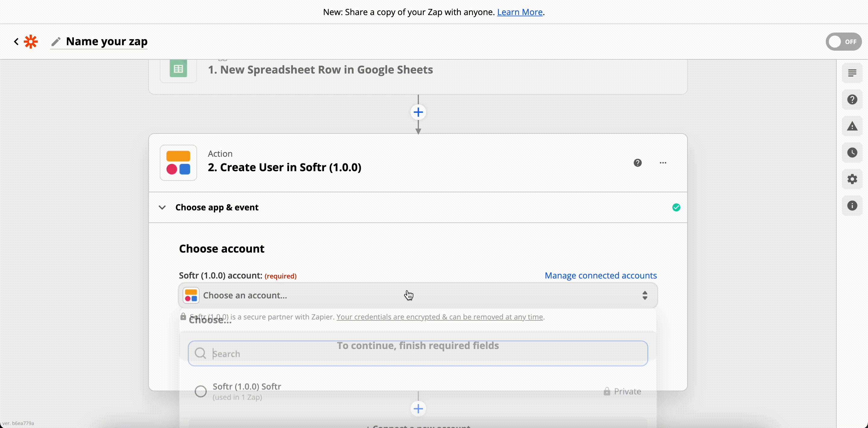Click Manage connected accounts link

(x=600, y=275)
